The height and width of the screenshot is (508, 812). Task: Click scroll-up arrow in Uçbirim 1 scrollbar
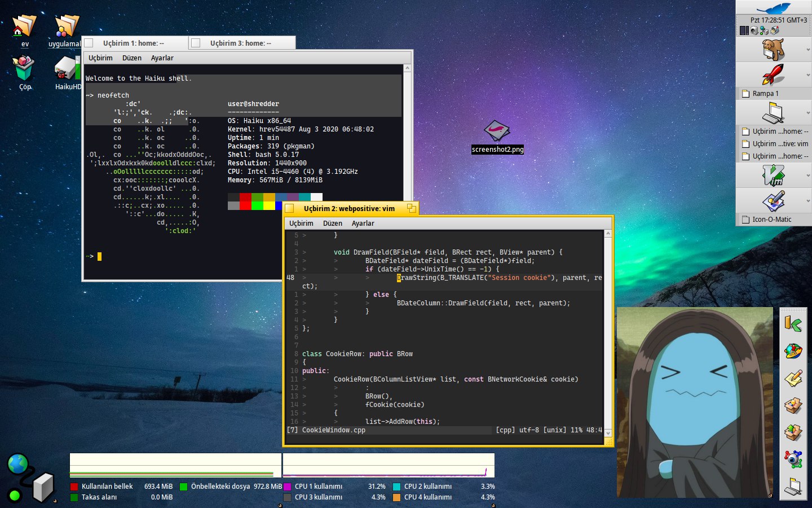[407, 68]
